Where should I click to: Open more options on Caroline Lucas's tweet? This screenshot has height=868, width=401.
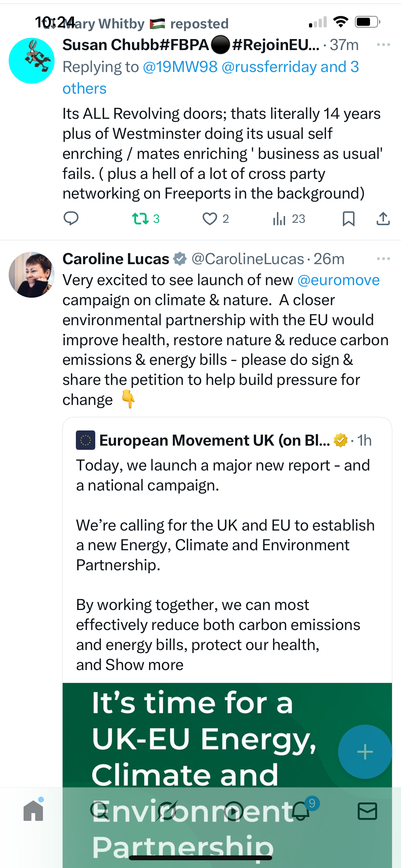point(384,259)
